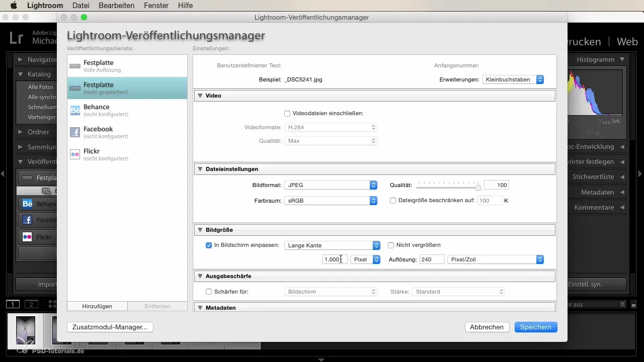Image resolution: width=644 pixels, height=362 pixels.
Task: Click the hard drive icon of Festplatte Volle Auflösung
Action: tap(75, 66)
